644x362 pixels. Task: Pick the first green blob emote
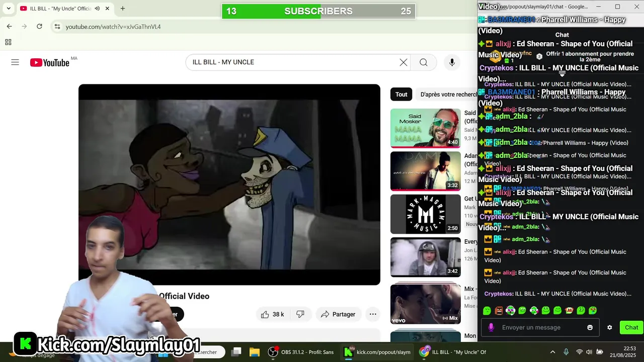point(487,311)
